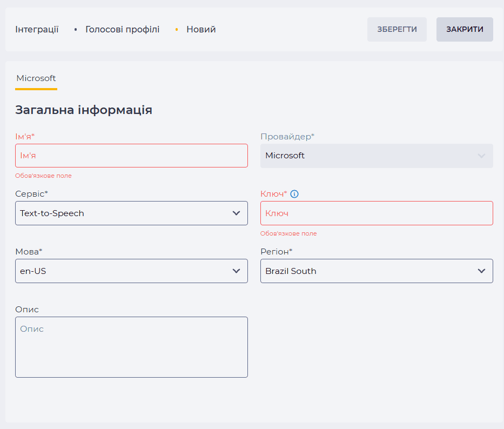Click into the Опис text area
This screenshot has width=504, height=429.
pyautogui.click(x=131, y=347)
